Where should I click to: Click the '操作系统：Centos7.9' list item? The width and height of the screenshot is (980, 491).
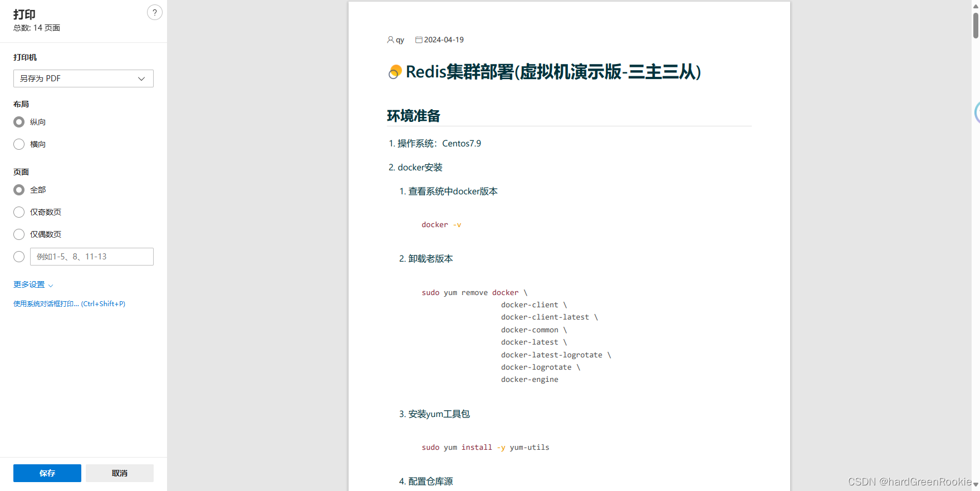pos(439,143)
